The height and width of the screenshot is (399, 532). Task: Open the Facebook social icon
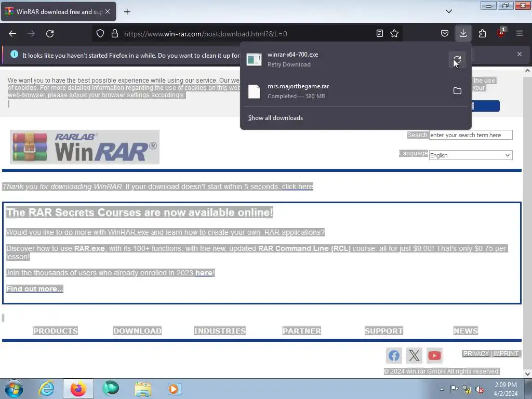tap(394, 355)
